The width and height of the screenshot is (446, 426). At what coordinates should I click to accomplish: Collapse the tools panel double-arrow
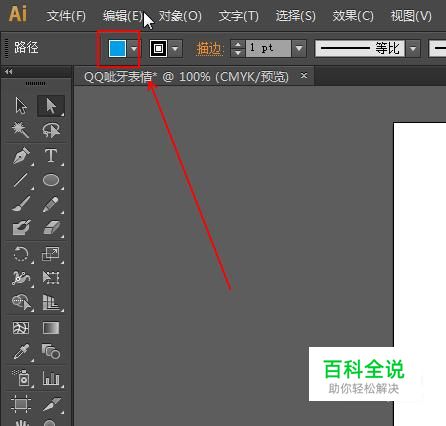click(9, 71)
